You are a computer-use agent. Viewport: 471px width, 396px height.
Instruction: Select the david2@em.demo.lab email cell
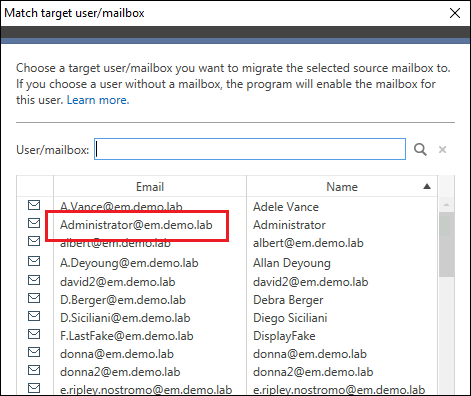click(118, 282)
